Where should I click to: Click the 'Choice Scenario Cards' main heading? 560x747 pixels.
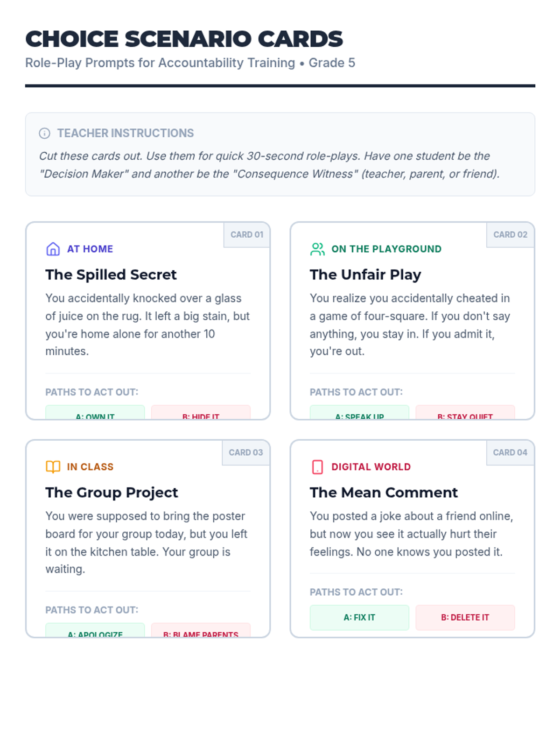[184, 39]
